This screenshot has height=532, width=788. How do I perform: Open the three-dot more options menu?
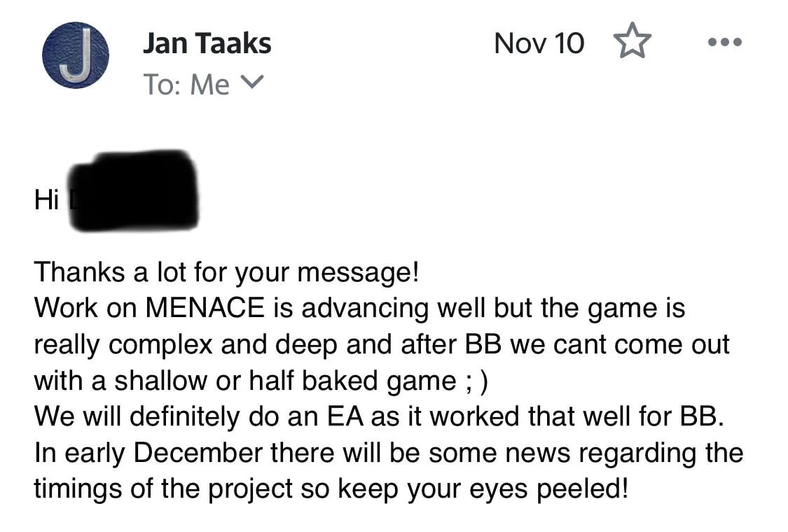(724, 43)
